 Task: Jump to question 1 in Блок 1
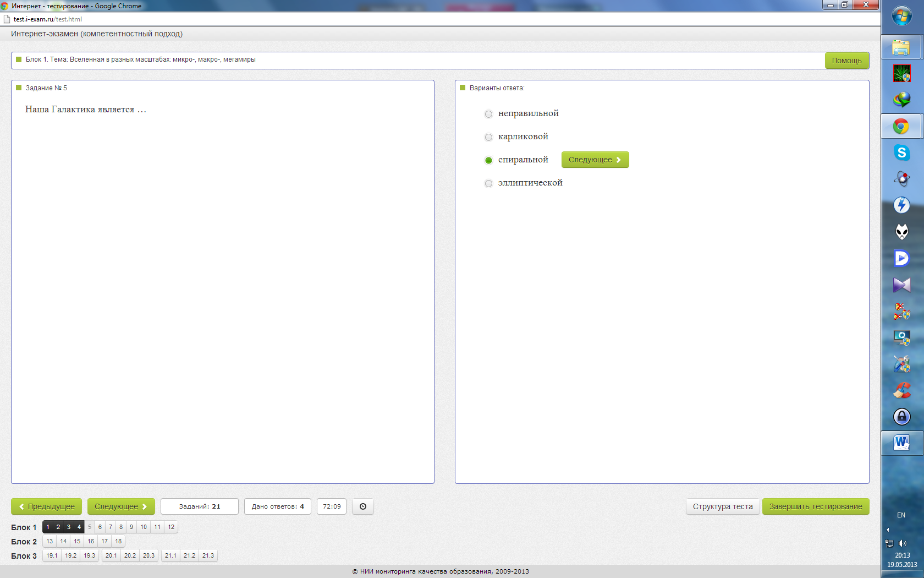tap(48, 527)
